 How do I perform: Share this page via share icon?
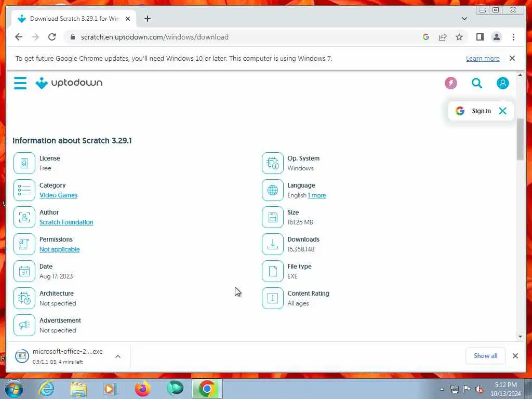(x=443, y=37)
